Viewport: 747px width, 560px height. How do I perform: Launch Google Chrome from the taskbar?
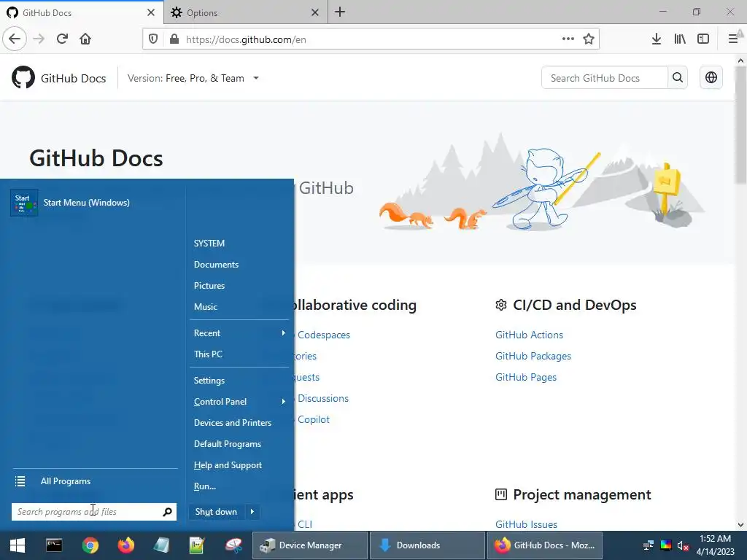click(x=90, y=545)
